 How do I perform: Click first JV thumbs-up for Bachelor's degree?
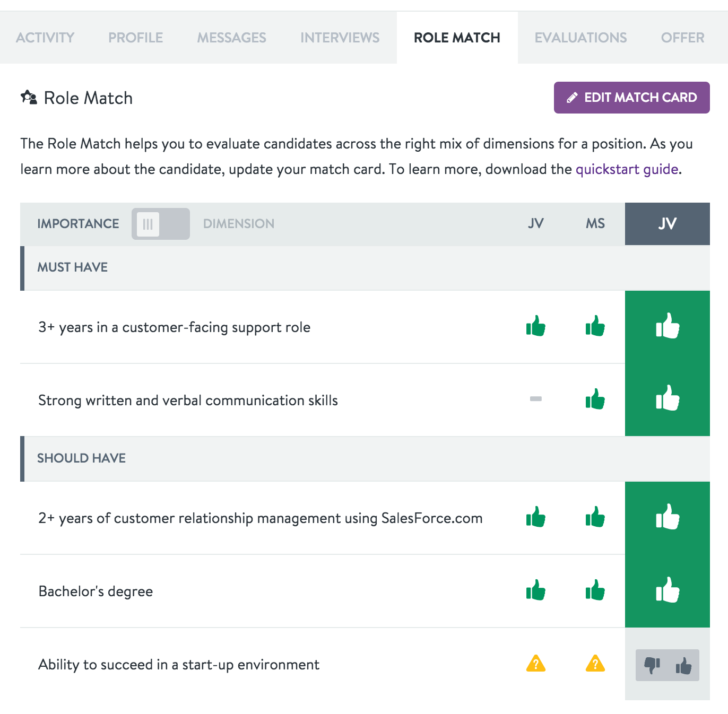(536, 590)
